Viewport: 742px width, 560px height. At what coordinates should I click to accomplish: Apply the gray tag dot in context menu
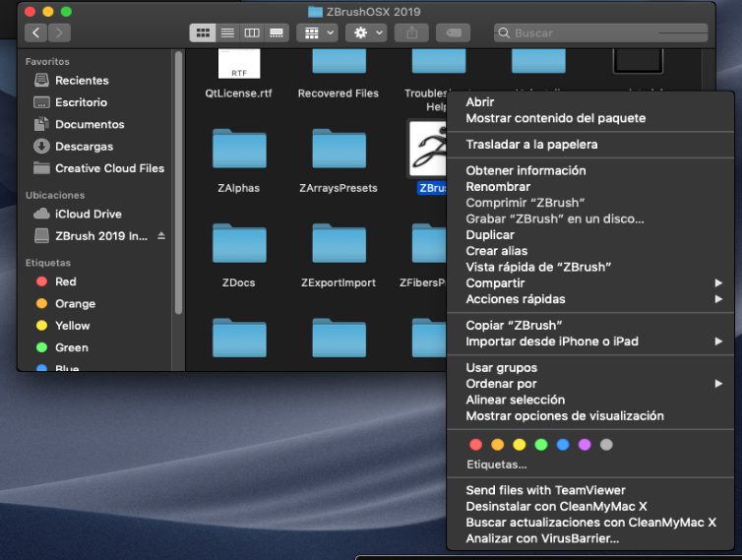606,445
